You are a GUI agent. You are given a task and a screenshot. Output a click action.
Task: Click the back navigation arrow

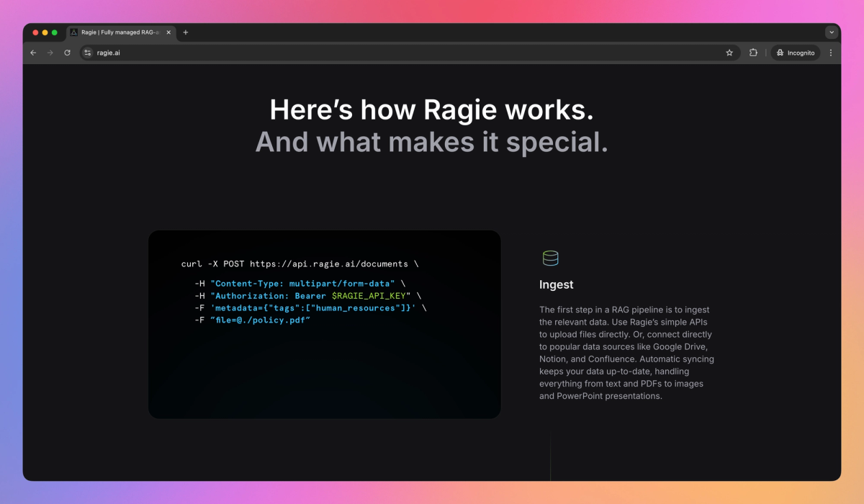coord(33,52)
